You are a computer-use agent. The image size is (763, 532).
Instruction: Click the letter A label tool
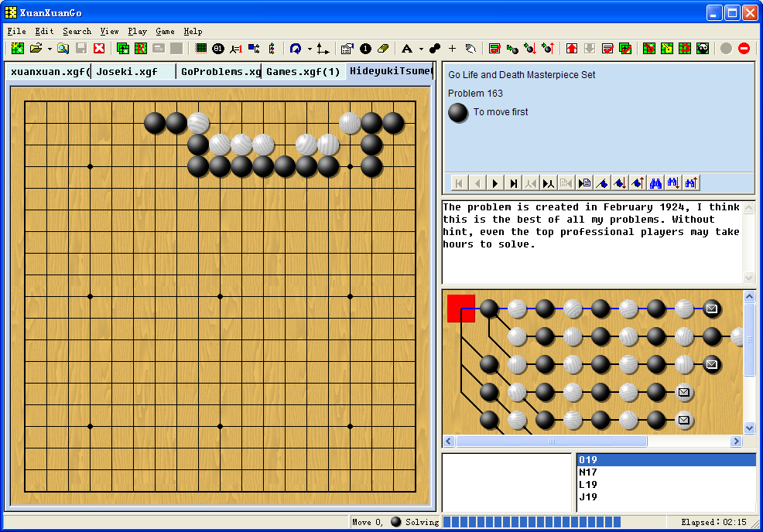coord(407,48)
